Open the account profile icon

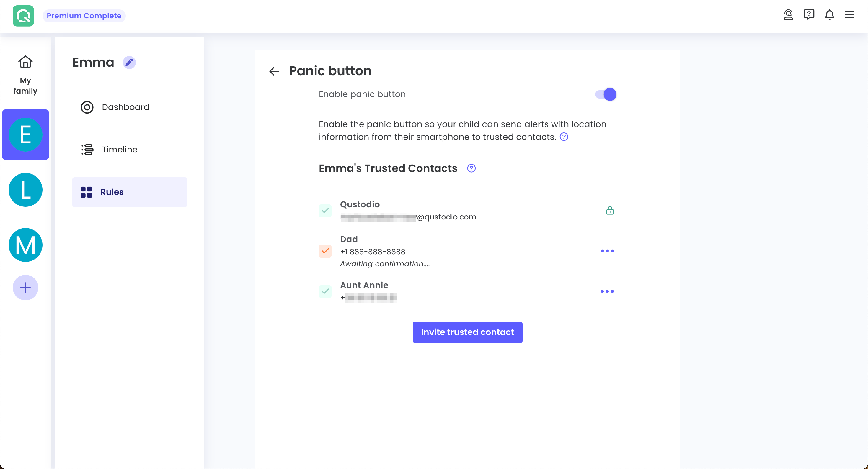[788, 15]
